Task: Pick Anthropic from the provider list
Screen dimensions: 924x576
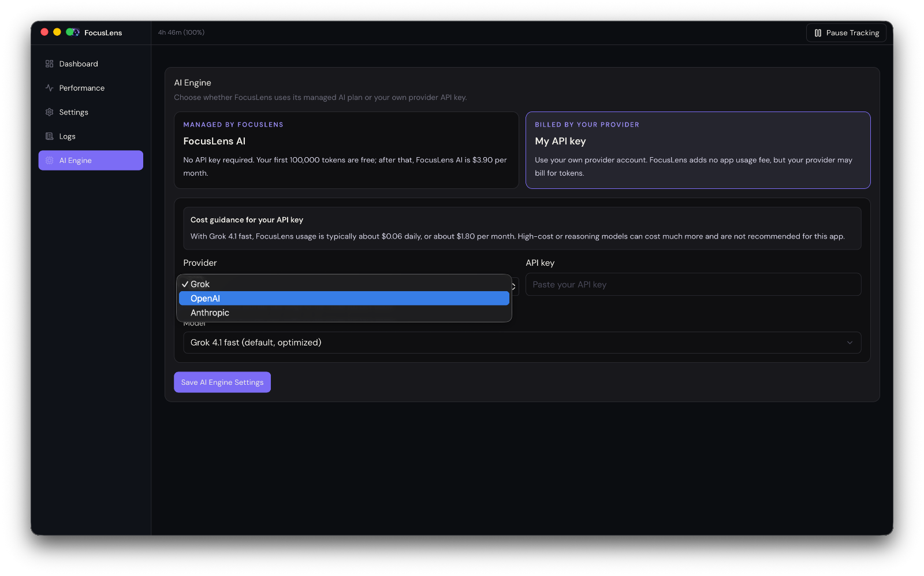Action: (344, 313)
